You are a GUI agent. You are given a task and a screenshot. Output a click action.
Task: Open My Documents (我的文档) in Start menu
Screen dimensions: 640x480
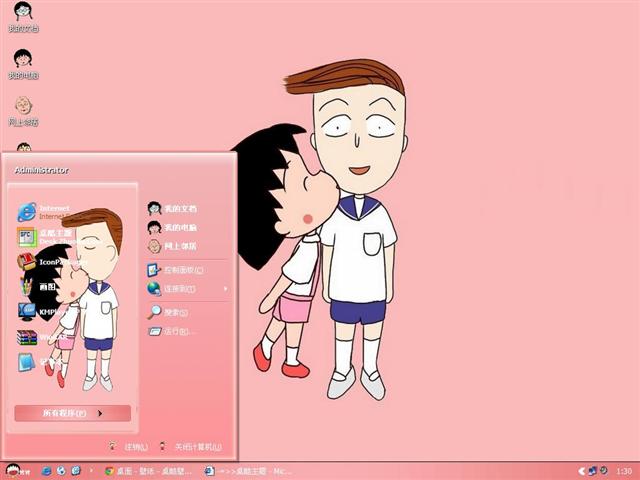tap(172, 209)
